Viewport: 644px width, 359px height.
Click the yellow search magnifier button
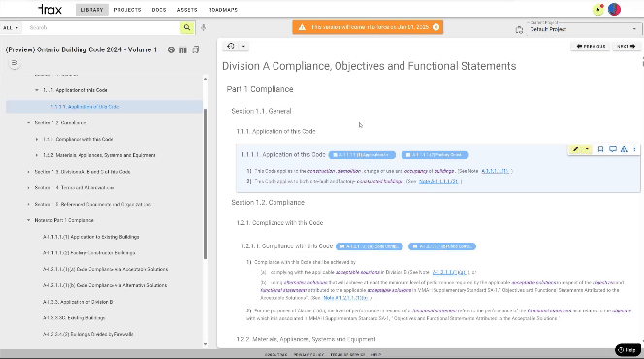pos(187,27)
